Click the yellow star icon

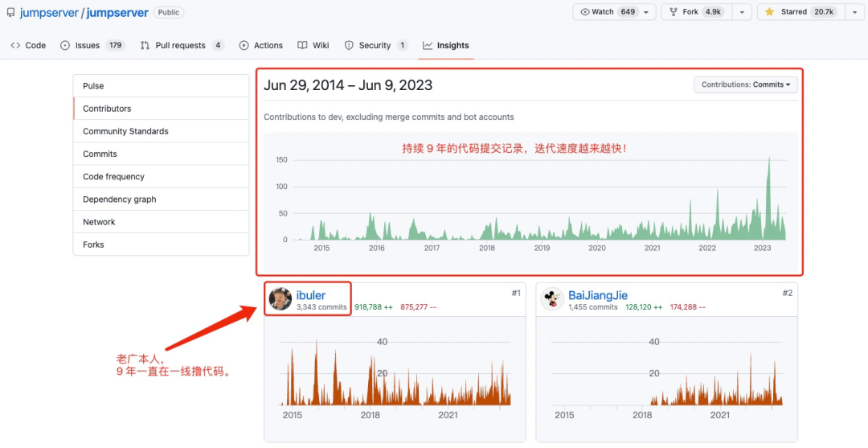tap(769, 11)
